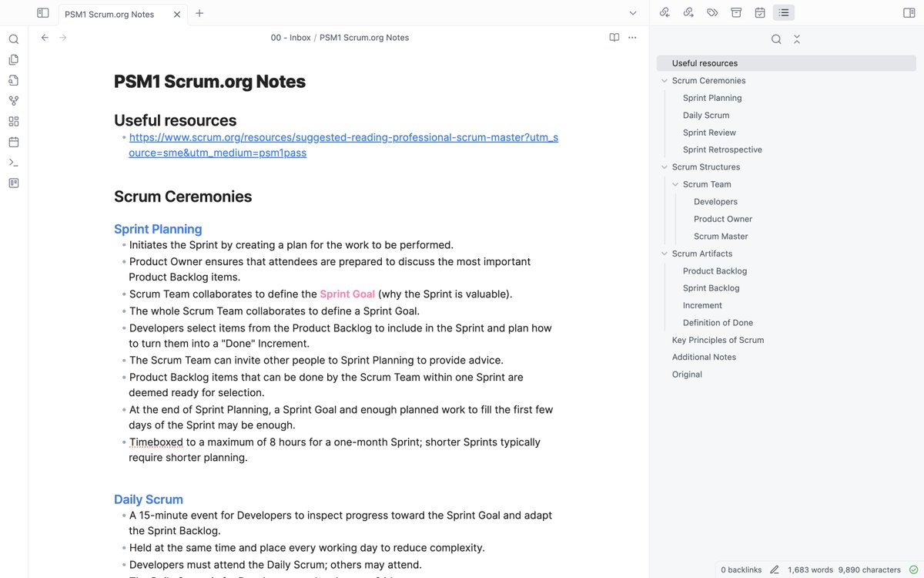Open the note's more options menu
This screenshot has height=578, width=924.
632,37
